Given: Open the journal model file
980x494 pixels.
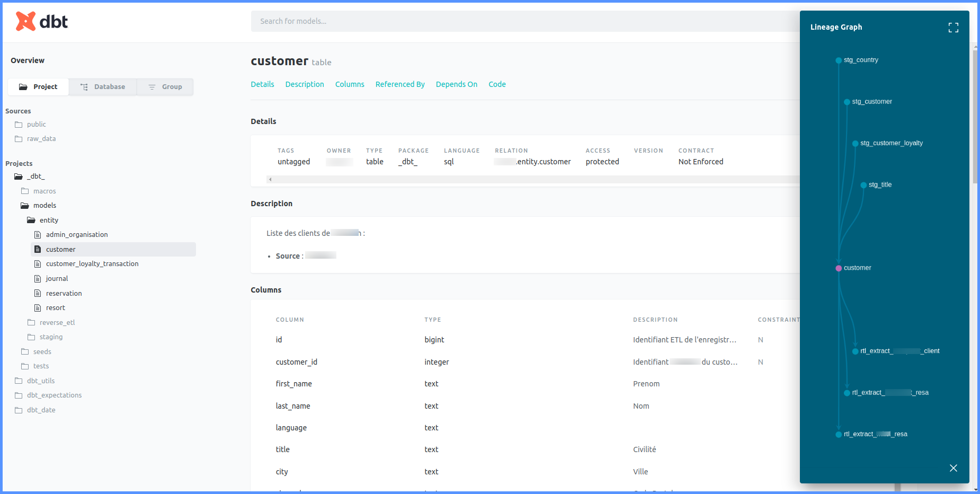Looking at the screenshot, I should tap(57, 279).
